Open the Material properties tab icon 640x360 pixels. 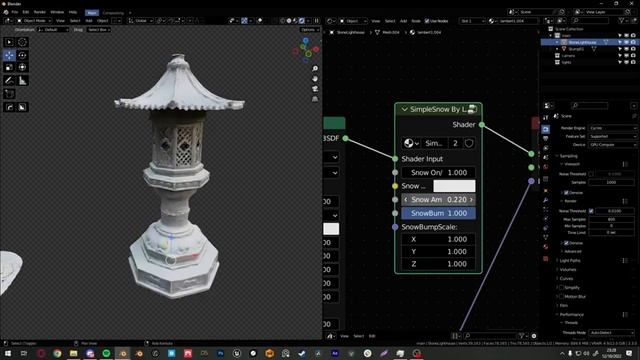(x=546, y=247)
